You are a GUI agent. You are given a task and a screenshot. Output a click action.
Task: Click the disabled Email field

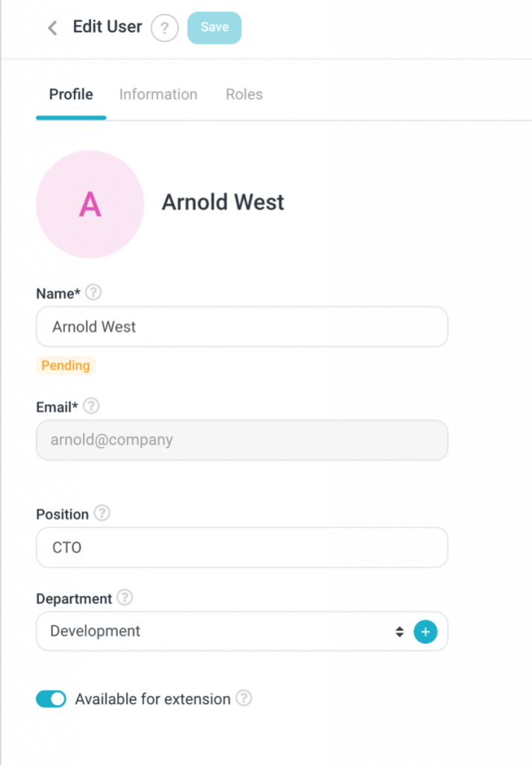pyautogui.click(x=241, y=440)
